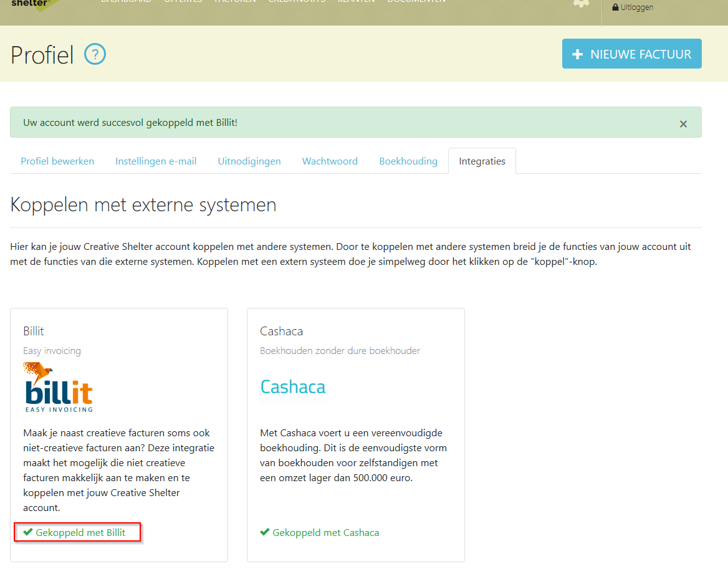Select the Wachtwoord tab
The width and height of the screenshot is (728, 569).
(330, 161)
